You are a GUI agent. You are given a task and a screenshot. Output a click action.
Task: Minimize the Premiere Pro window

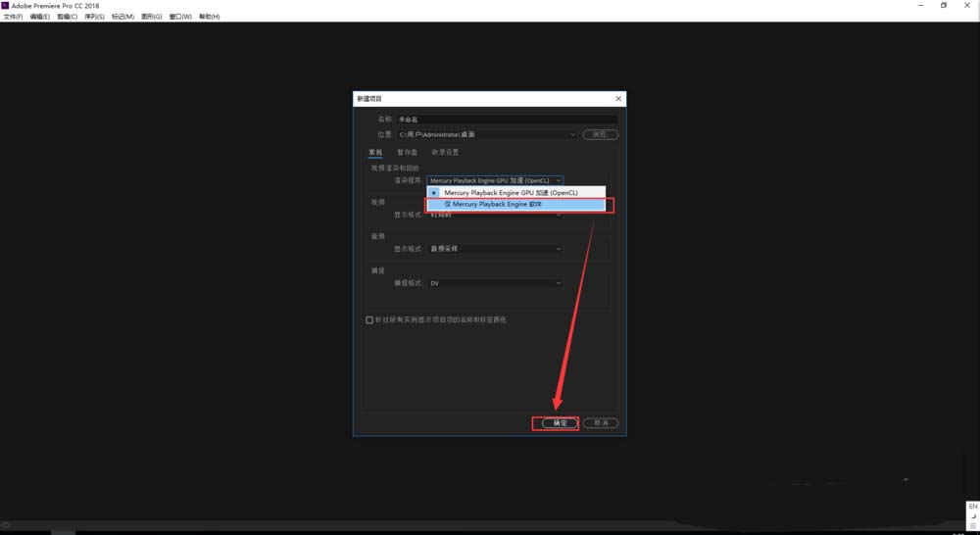click(920, 6)
